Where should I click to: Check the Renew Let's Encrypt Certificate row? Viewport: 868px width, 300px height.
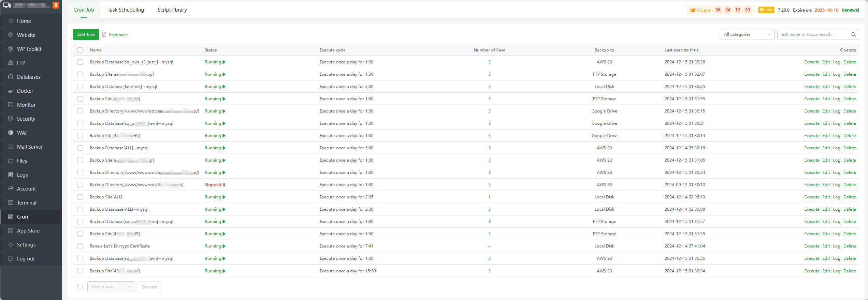pyautogui.click(x=80, y=246)
